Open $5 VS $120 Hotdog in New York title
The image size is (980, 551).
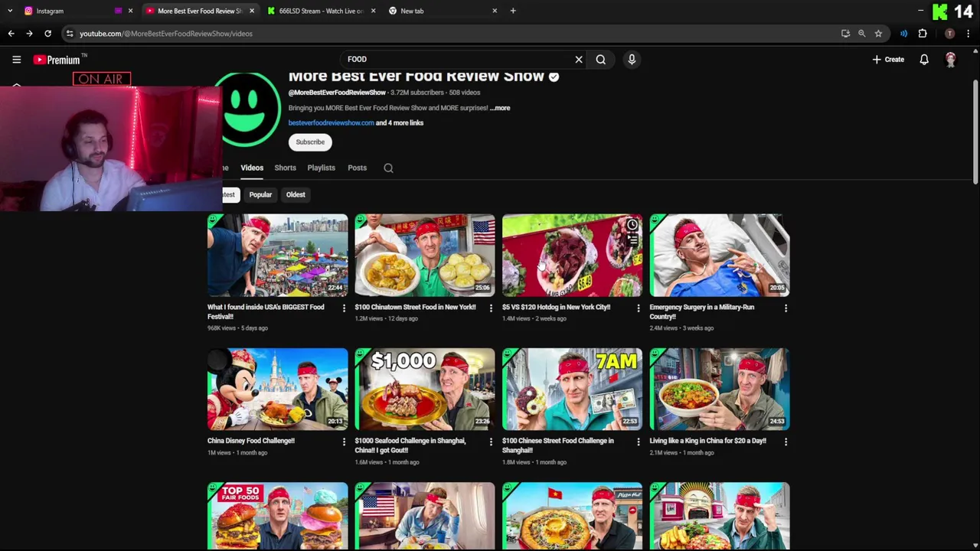pyautogui.click(x=556, y=307)
